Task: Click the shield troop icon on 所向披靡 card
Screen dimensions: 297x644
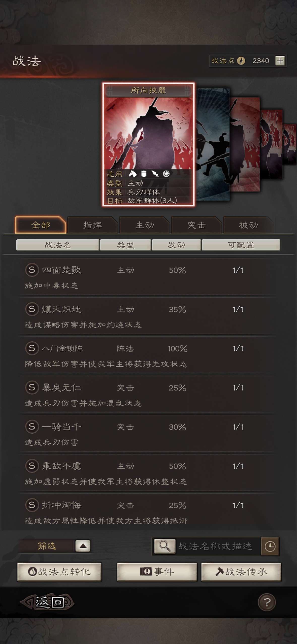Action: pyautogui.click(x=144, y=174)
